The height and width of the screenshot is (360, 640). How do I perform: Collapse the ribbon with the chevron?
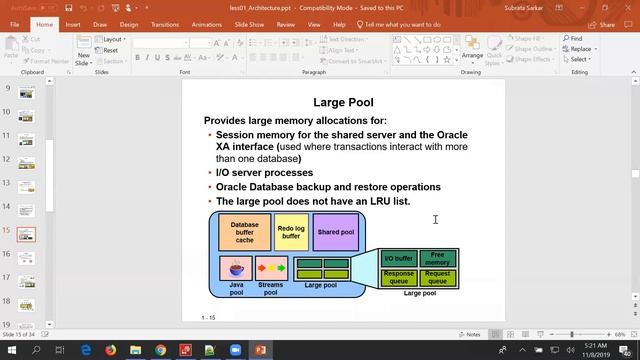pyautogui.click(x=633, y=72)
